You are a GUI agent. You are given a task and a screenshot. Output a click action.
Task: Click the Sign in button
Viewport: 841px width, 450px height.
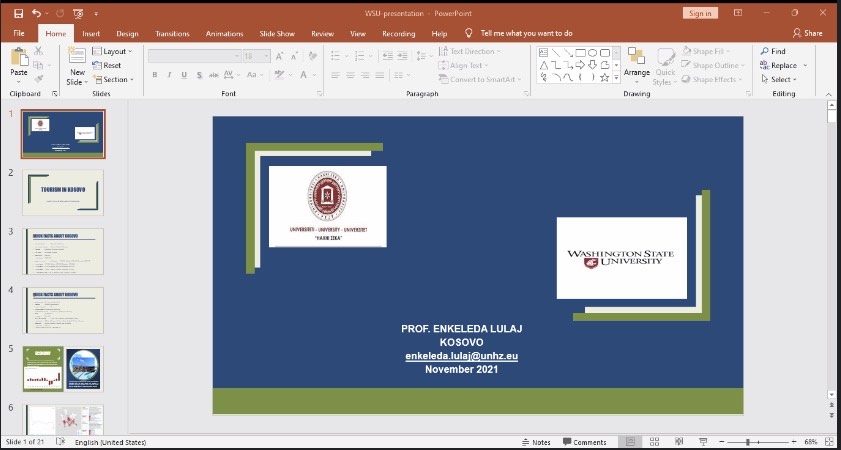point(700,13)
